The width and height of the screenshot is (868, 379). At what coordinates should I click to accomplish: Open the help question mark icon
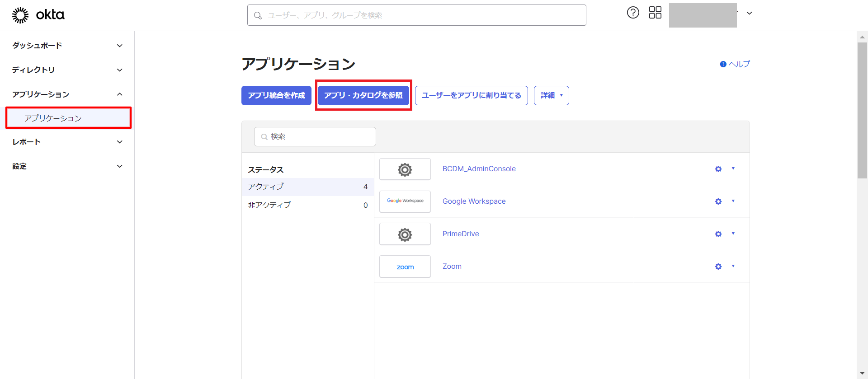coord(633,13)
